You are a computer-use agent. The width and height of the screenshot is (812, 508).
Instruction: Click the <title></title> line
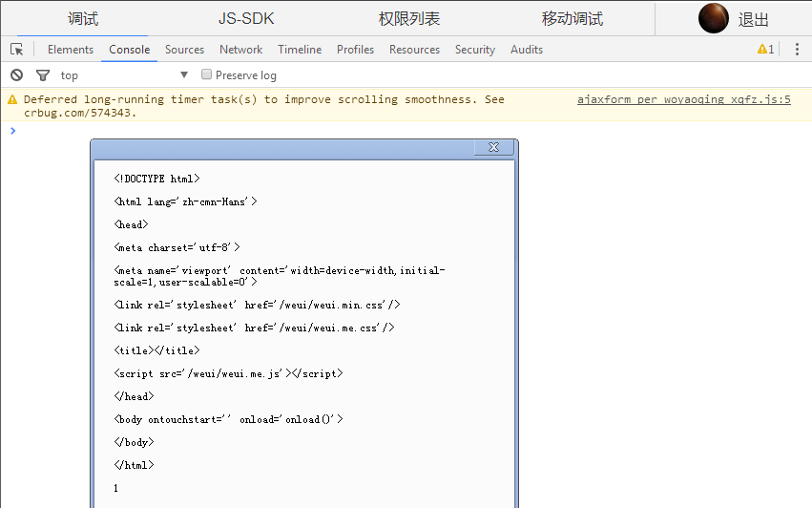point(156,349)
